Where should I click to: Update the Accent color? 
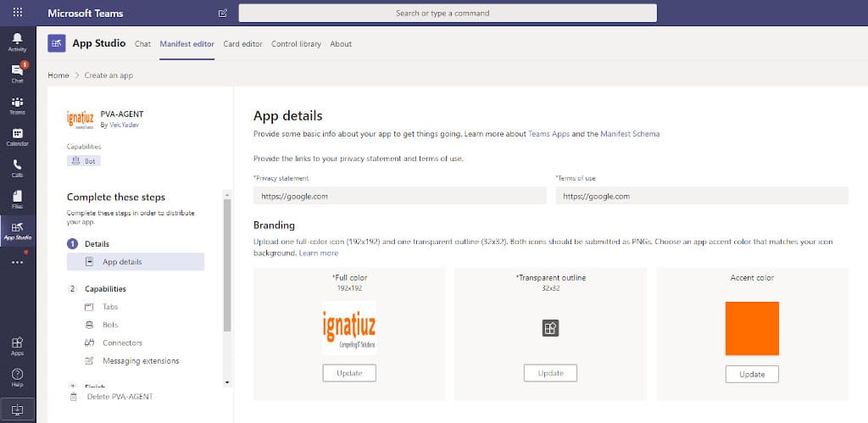753,375
